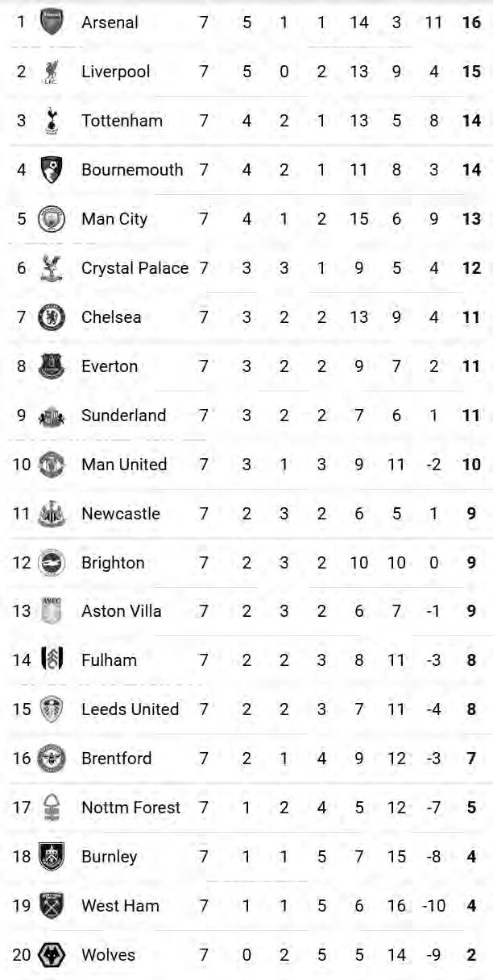Click the West Ham club badge
The height and width of the screenshot is (980, 493).
point(52,906)
